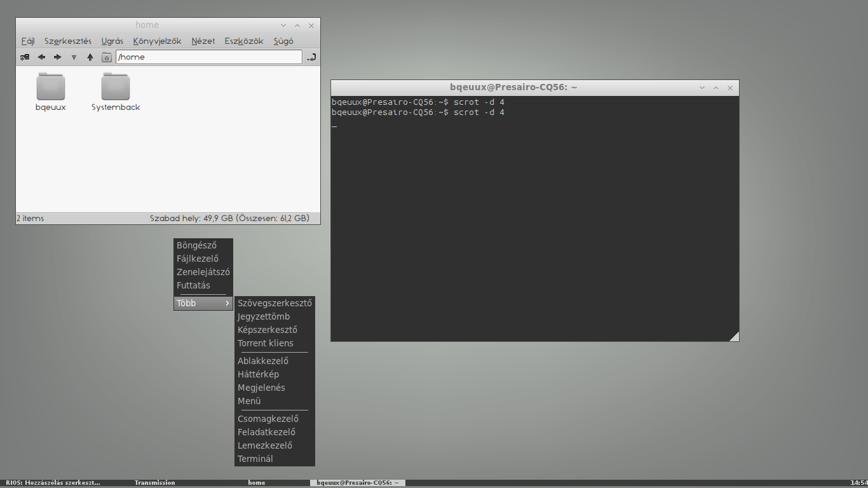Go forward using the right arrow icon
This screenshot has width=868, height=488.
[58, 57]
